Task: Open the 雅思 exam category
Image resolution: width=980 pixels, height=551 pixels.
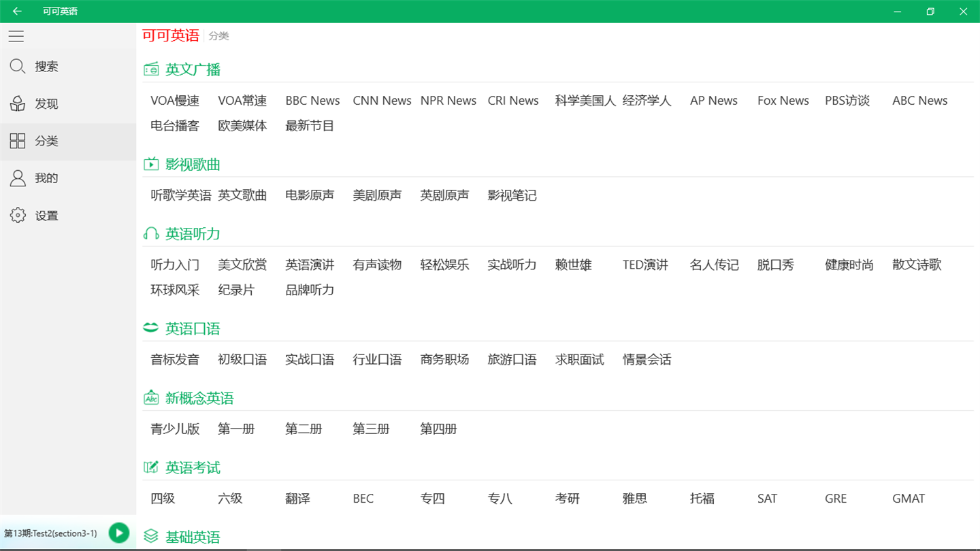Action: click(635, 499)
